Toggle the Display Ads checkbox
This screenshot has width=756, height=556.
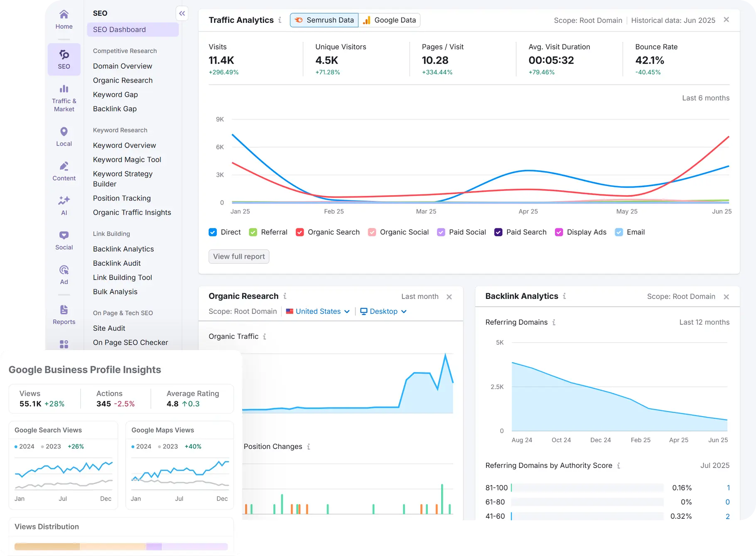[559, 232]
